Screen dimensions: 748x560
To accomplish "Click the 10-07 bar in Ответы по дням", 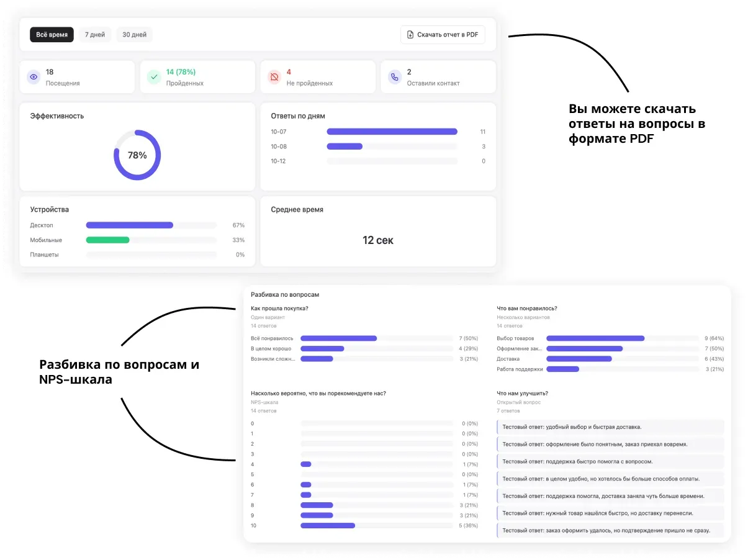I will click(392, 132).
